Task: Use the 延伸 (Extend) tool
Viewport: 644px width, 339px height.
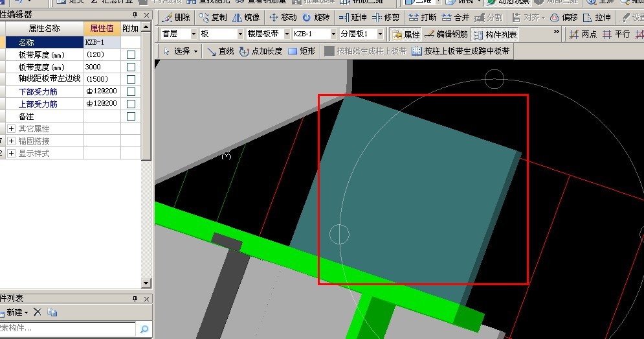Action: pos(353,18)
